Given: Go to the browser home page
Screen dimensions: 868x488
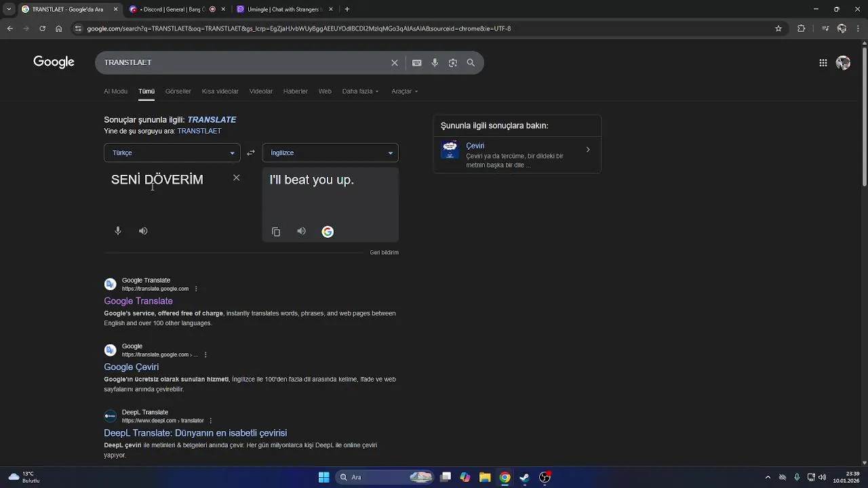Looking at the screenshot, I should coord(59,28).
